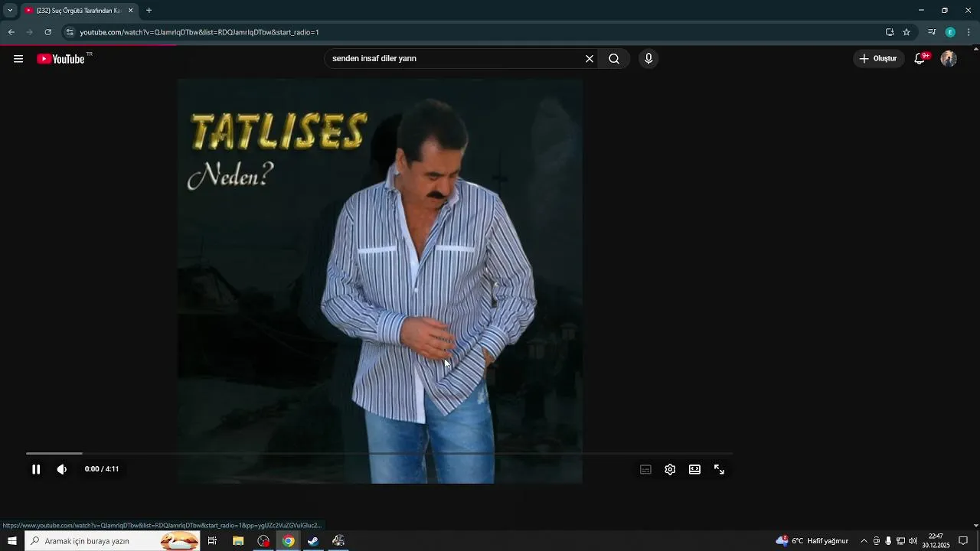
Task: Open Chrome from the taskbar
Action: (x=288, y=541)
